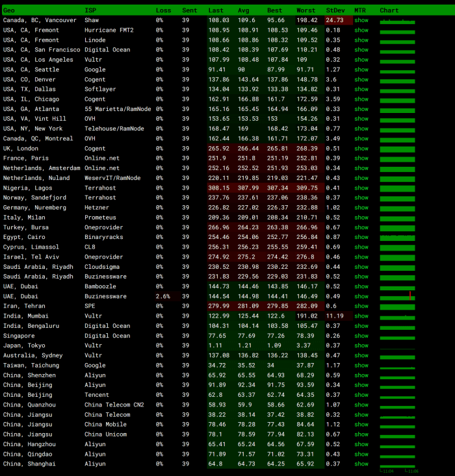Open show link for Softlayer Dallas
This screenshot has width=455, height=476.
(361, 89)
